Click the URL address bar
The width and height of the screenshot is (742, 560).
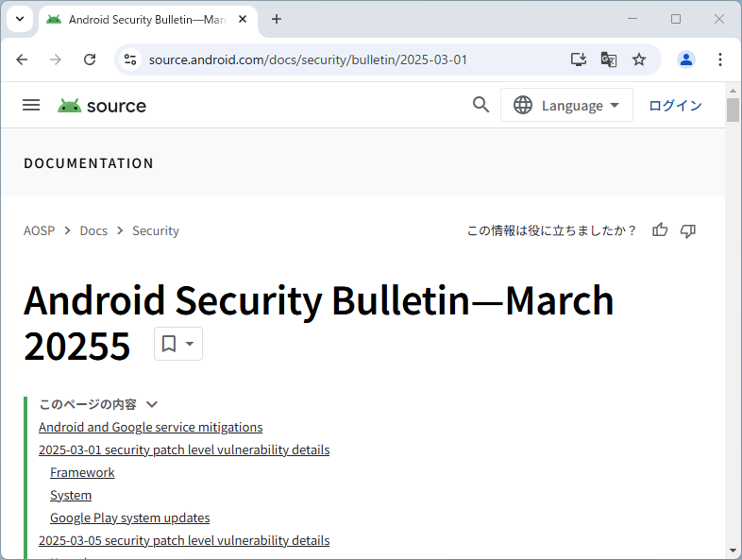click(x=308, y=59)
